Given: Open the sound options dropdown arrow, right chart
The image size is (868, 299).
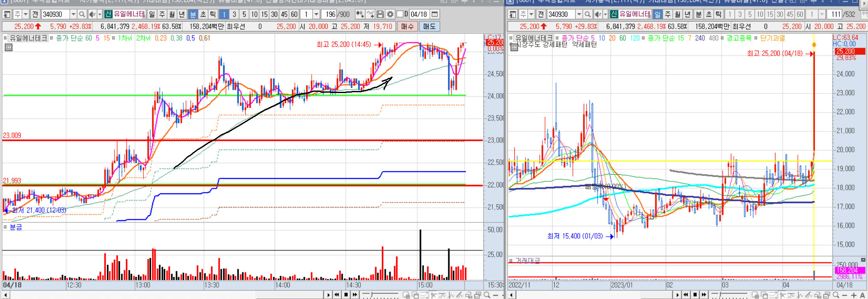Looking at the screenshot, I should pyautogui.click(x=605, y=14).
